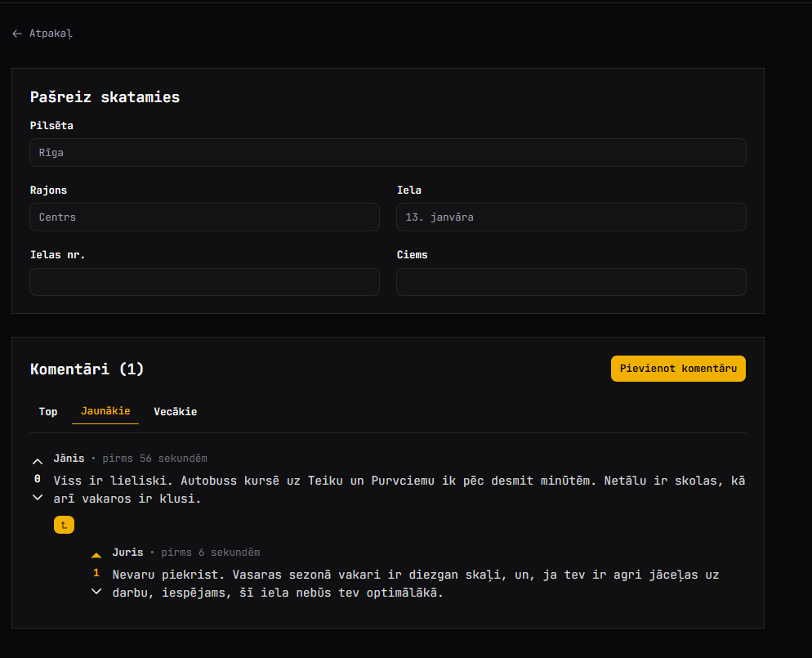This screenshot has height=658, width=812.
Task: Downvote Jānis's comment
Action: (38, 497)
